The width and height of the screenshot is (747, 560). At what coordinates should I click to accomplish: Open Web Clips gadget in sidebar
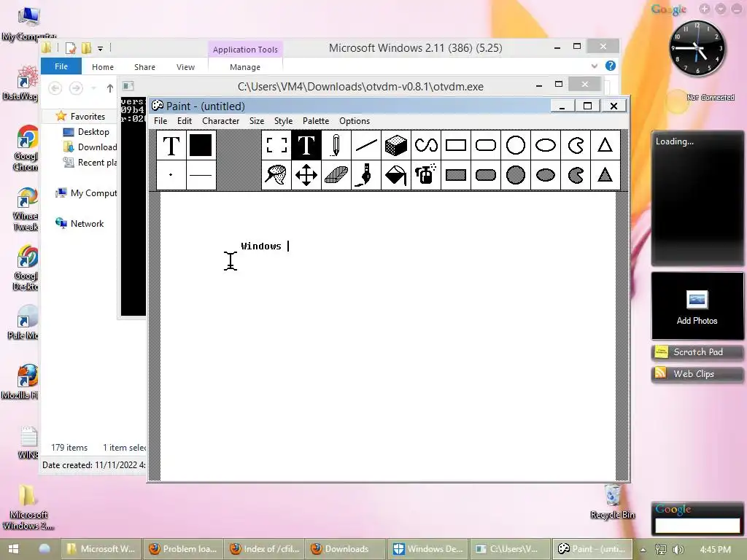697,374
